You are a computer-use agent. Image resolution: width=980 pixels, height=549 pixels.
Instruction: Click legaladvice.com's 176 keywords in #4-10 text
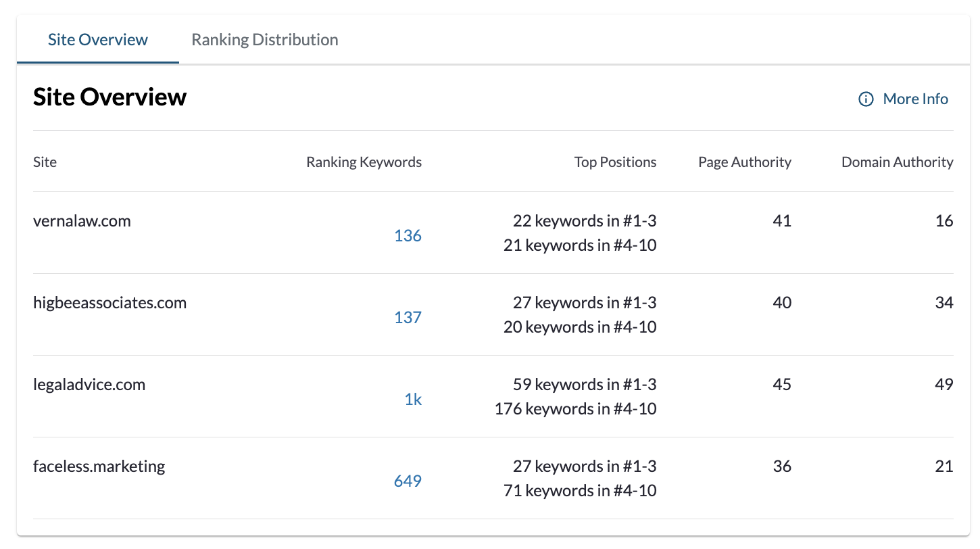tap(575, 409)
